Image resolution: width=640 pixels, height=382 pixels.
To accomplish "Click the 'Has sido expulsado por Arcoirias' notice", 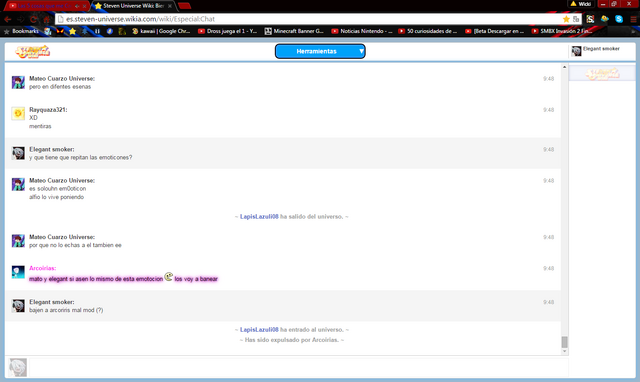I will click(292, 340).
